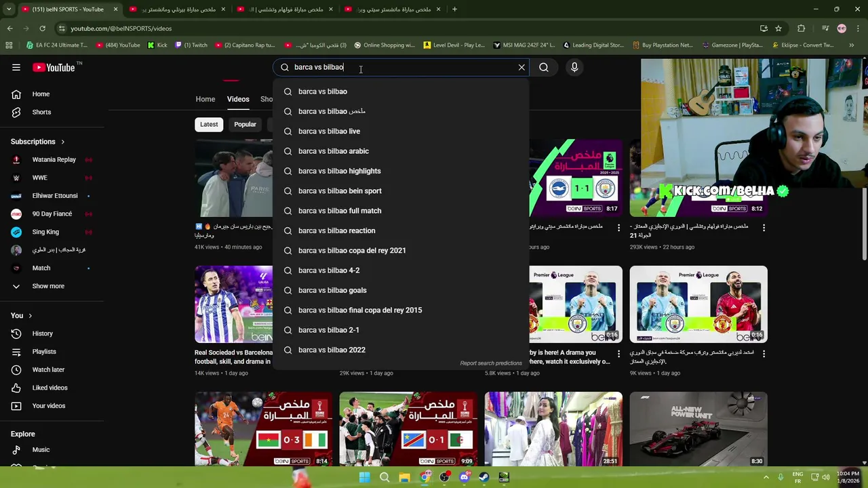Switch to channel Home tab
Screen dimensions: 868x488
click(x=205, y=99)
